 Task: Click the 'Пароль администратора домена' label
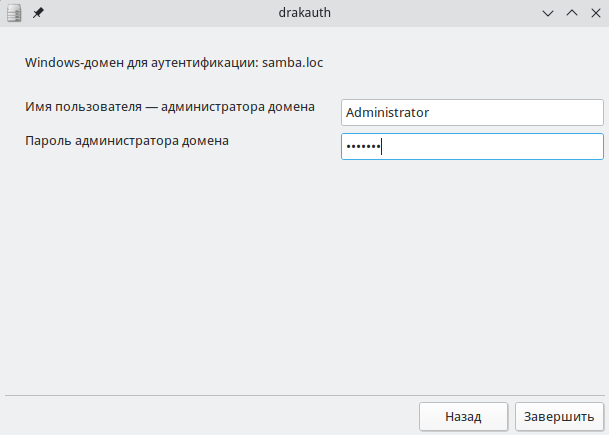pyautogui.click(x=127, y=141)
